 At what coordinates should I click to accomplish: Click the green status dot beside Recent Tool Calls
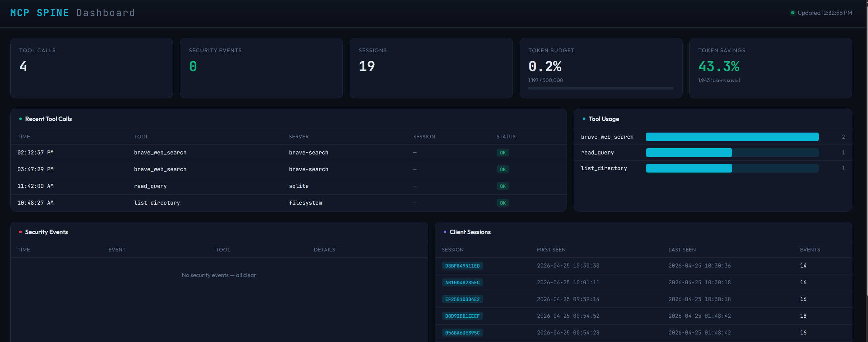tap(21, 119)
